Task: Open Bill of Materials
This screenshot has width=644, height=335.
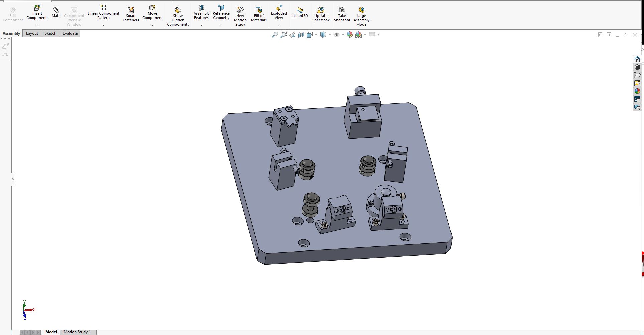Action: click(259, 15)
